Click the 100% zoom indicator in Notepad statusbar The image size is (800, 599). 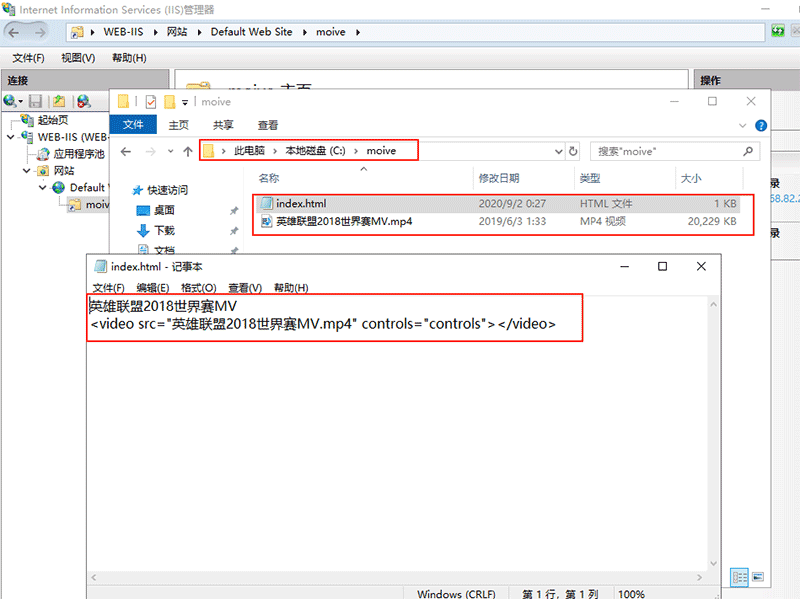(631, 592)
